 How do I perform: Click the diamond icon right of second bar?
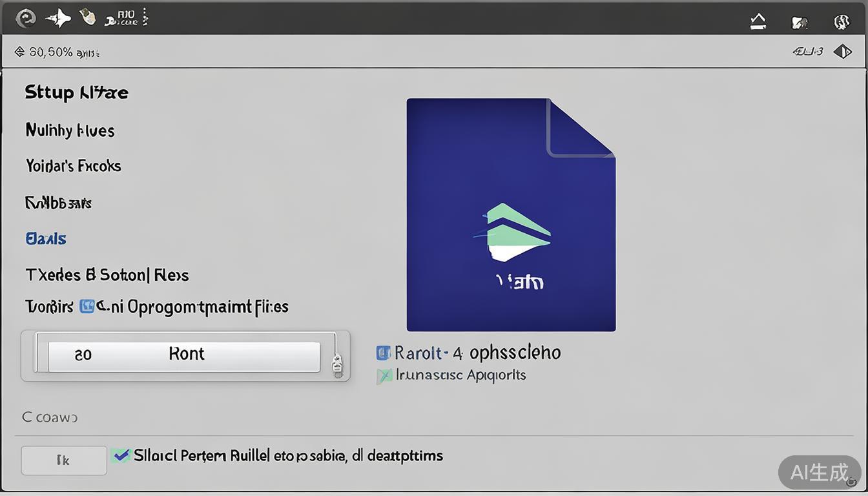(842, 52)
